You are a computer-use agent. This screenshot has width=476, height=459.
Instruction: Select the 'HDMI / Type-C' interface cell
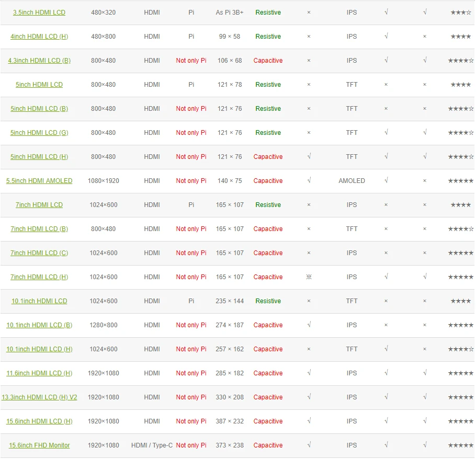(152, 445)
